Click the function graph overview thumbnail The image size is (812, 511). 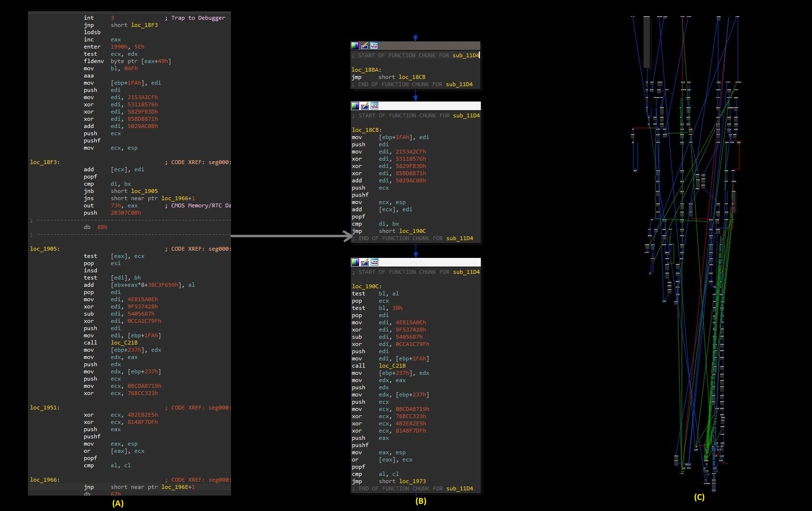(x=686, y=253)
